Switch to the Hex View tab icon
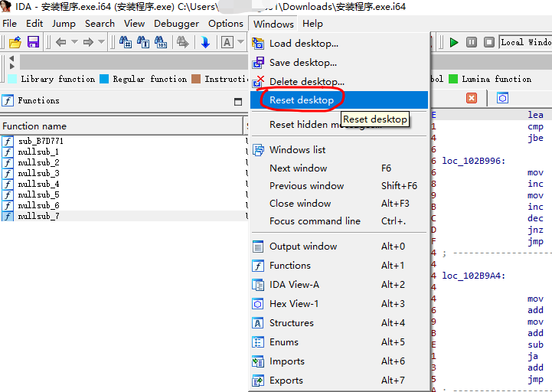 (x=502, y=98)
